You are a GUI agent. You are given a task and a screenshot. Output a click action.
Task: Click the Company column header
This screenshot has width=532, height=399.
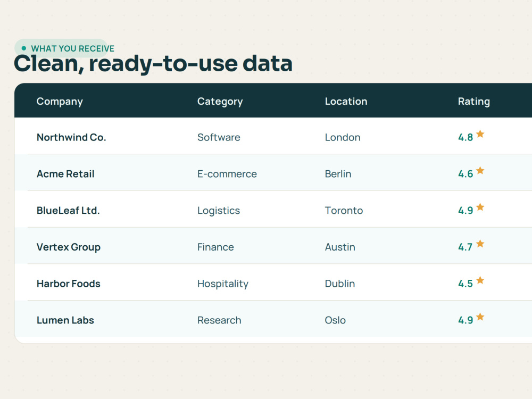pyautogui.click(x=60, y=102)
